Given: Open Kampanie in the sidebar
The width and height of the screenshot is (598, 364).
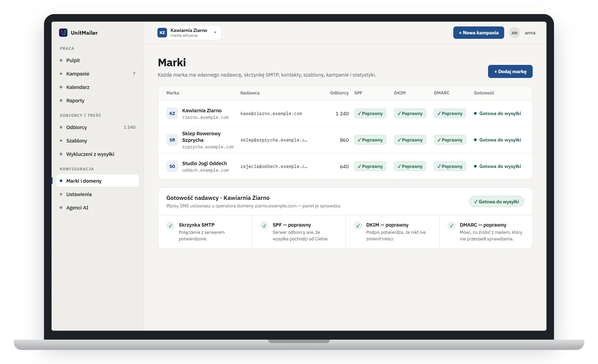Looking at the screenshot, I should (98, 74).
